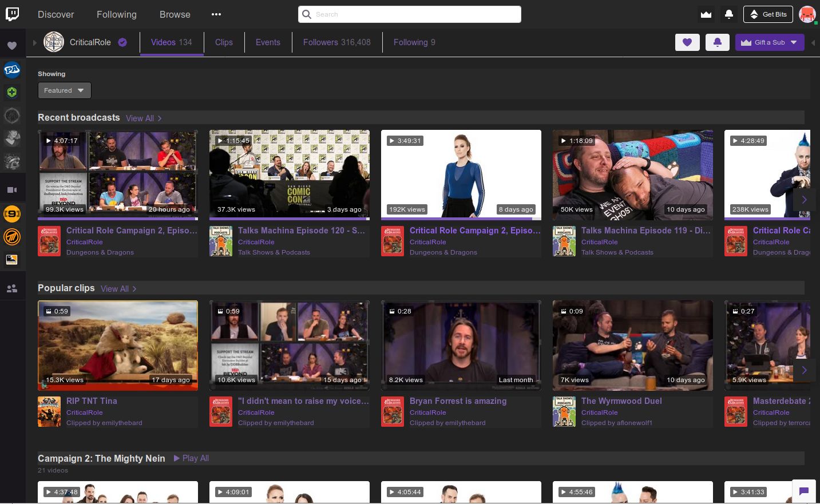Open RIP TNT Tina clip title

[92, 401]
